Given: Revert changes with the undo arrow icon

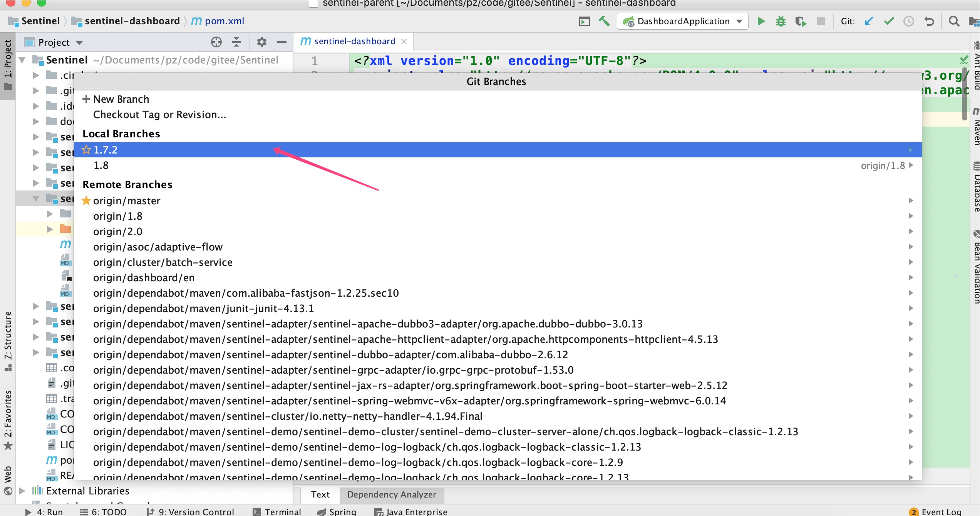Looking at the screenshot, I should click(929, 21).
